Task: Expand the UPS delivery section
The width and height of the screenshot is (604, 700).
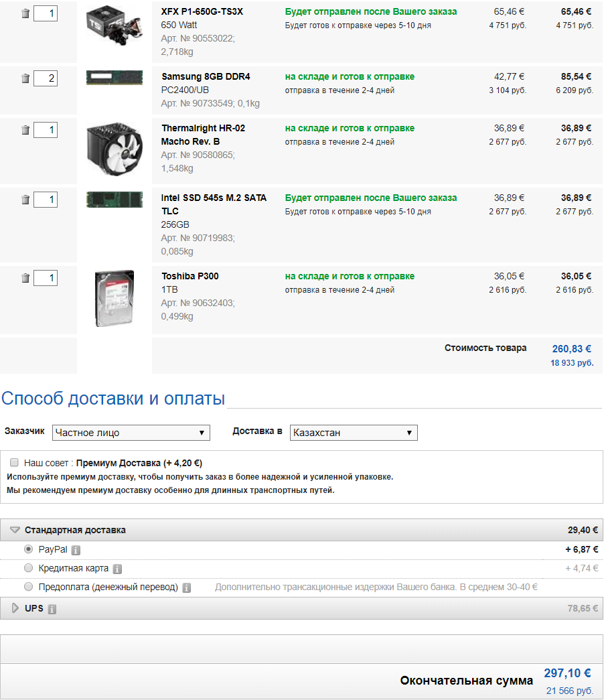Action: pyautogui.click(x=15, y=608)
